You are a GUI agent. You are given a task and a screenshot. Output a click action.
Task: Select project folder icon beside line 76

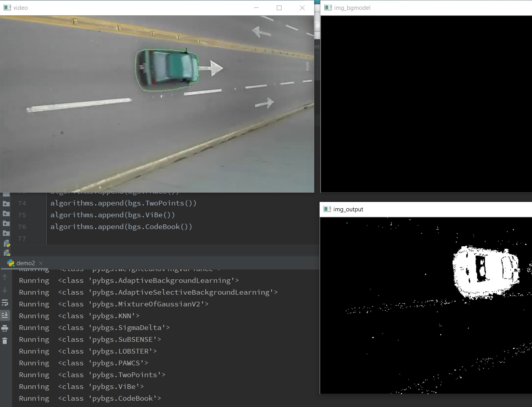[x=6, y=223]
